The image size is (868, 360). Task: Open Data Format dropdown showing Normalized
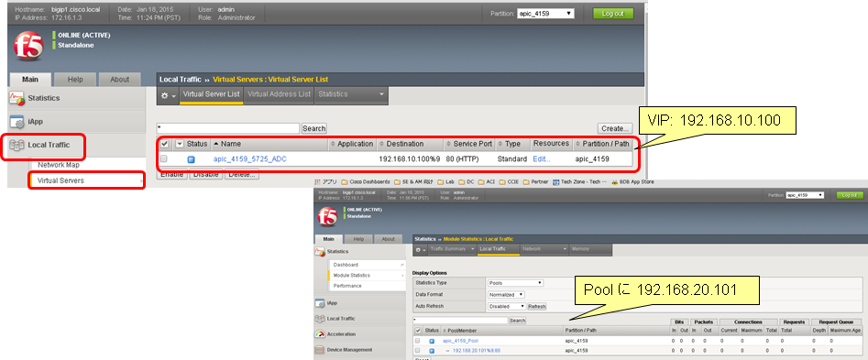(x=505, y=295)
